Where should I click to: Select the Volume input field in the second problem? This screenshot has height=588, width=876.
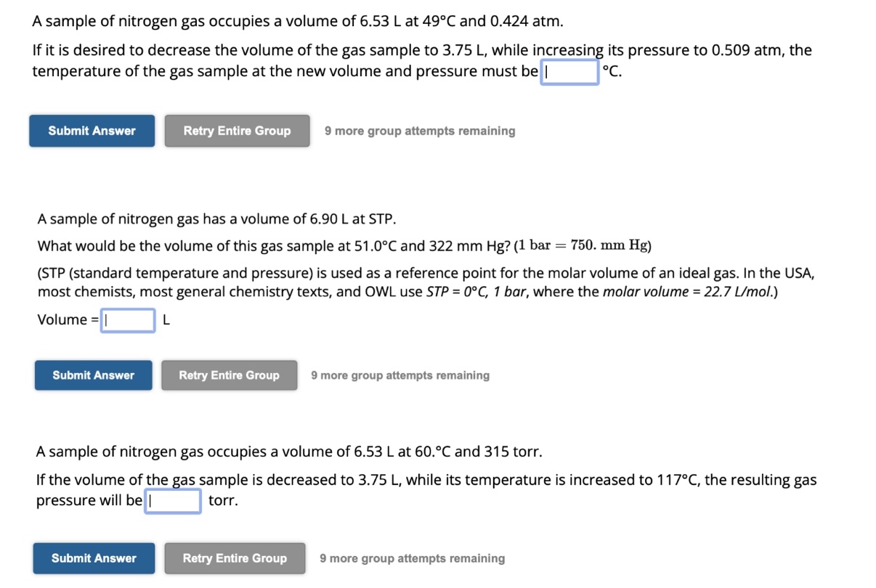(128, 319)
